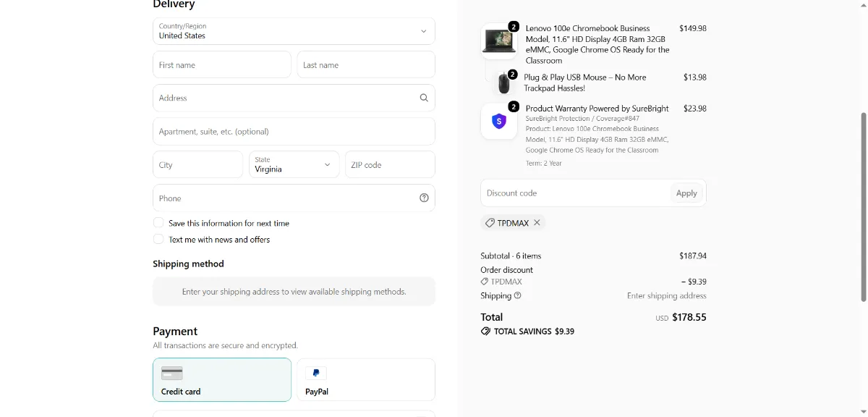868x417 pixels.
Task: Click the Enter shipping address text in summary
Action: [667, 295]
